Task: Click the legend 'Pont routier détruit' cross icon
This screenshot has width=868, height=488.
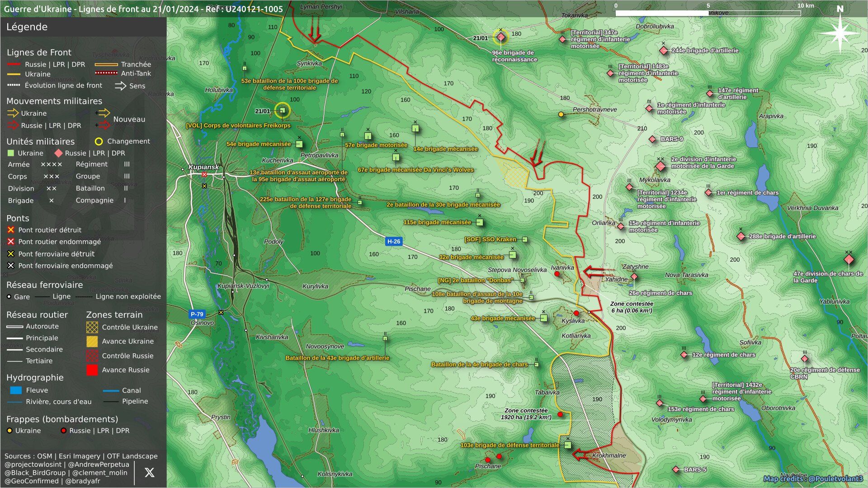Action: (11, 230)
